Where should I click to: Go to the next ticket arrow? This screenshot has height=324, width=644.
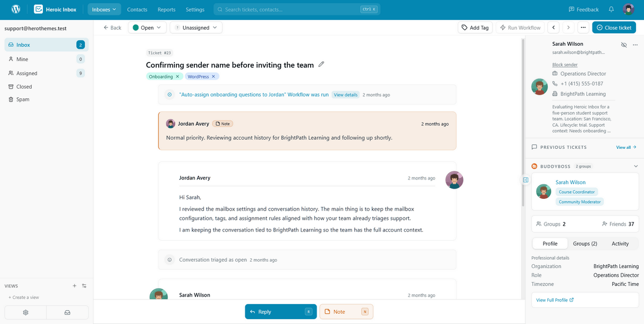(x=568, y=27)
